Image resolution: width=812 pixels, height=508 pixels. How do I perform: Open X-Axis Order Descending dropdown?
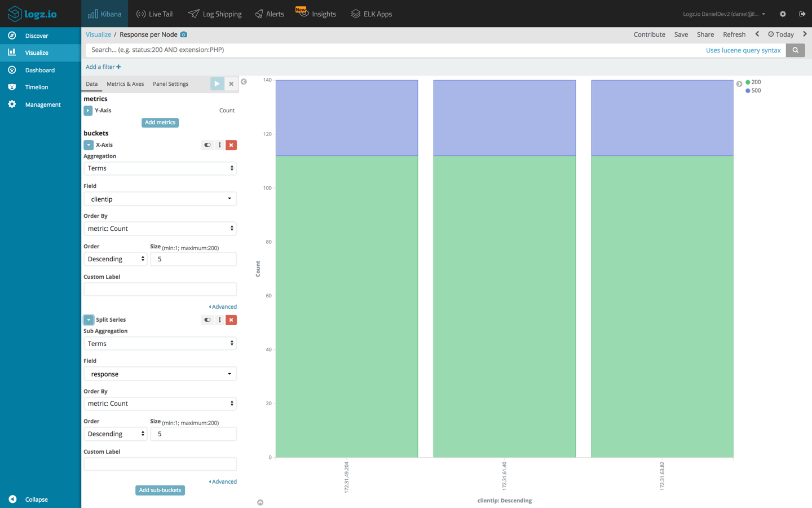(x=116, y=259)
